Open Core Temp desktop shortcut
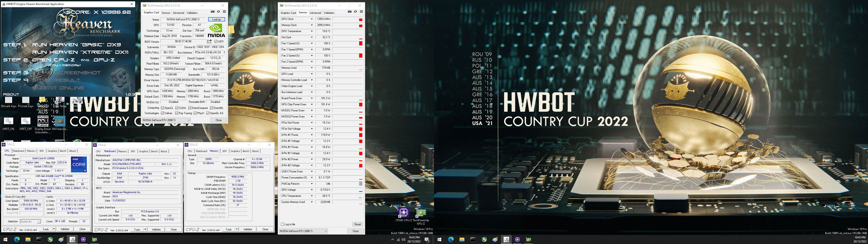868x244 pixels. [60, 102]
